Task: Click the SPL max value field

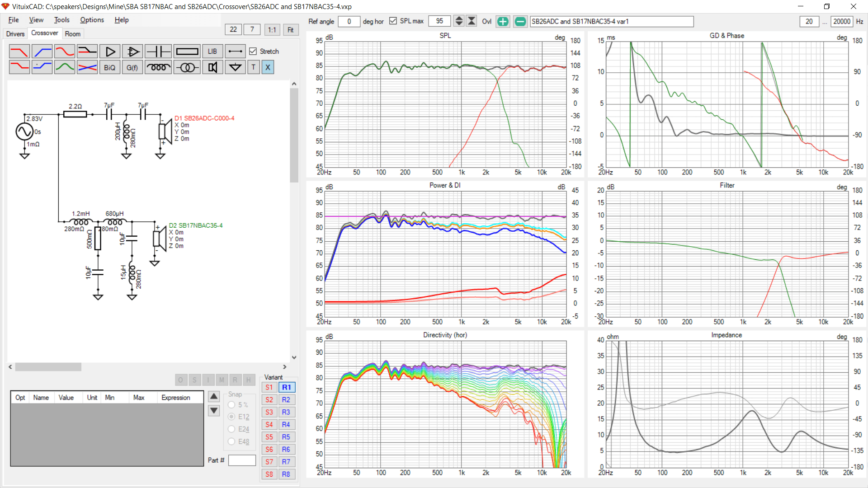Action: (x=439, y=21)
